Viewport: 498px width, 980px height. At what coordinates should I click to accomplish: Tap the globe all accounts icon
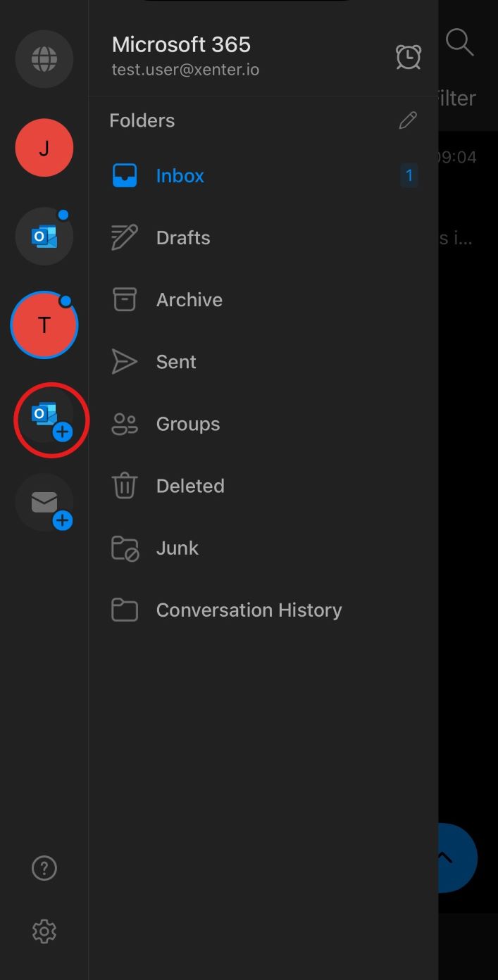(x=44, y=58)
